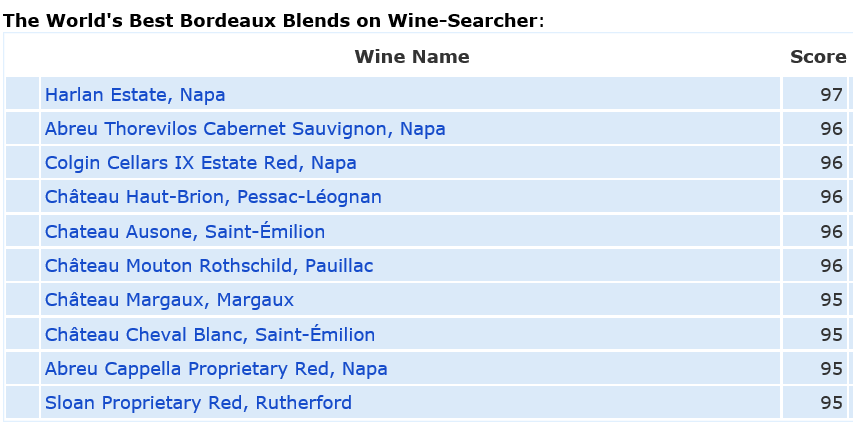Click the score cell for Sloan Proprietary Red

click(x=815, y=402)
